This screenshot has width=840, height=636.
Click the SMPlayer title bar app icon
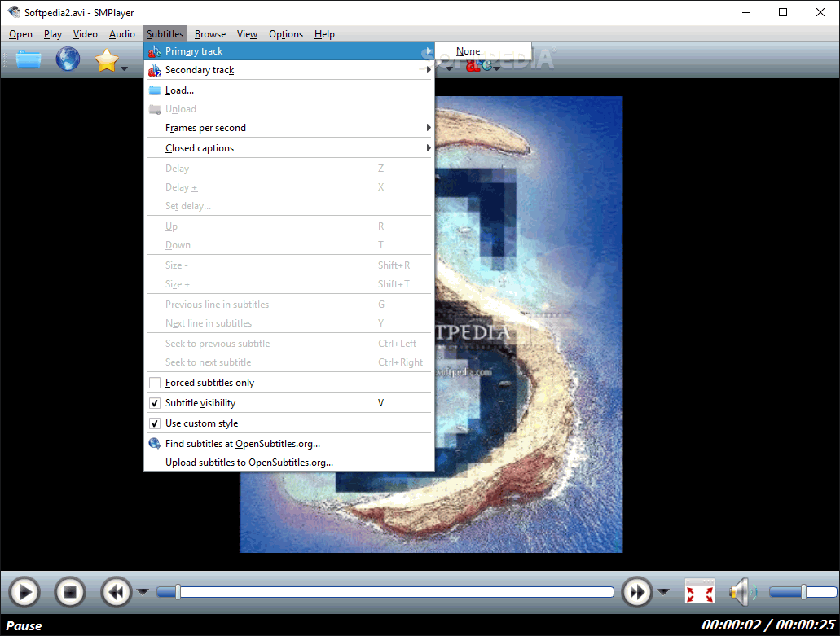[13, 12]
